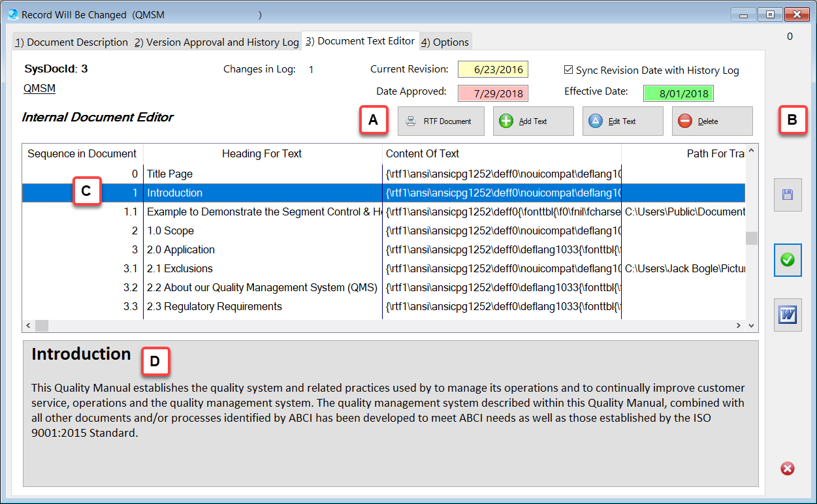Click the QMSM underlined link

click(39, 88)
